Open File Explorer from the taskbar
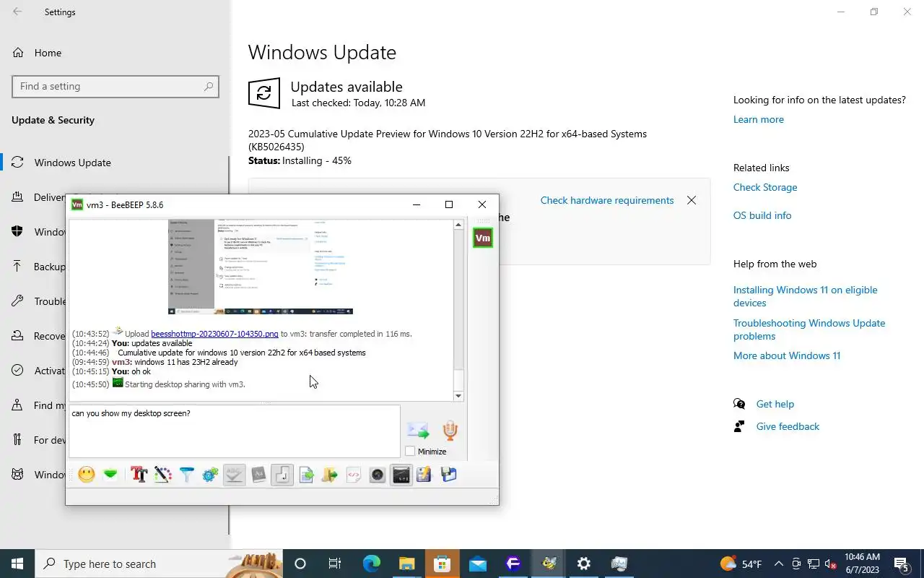924x578 pixels. [407, 564]
